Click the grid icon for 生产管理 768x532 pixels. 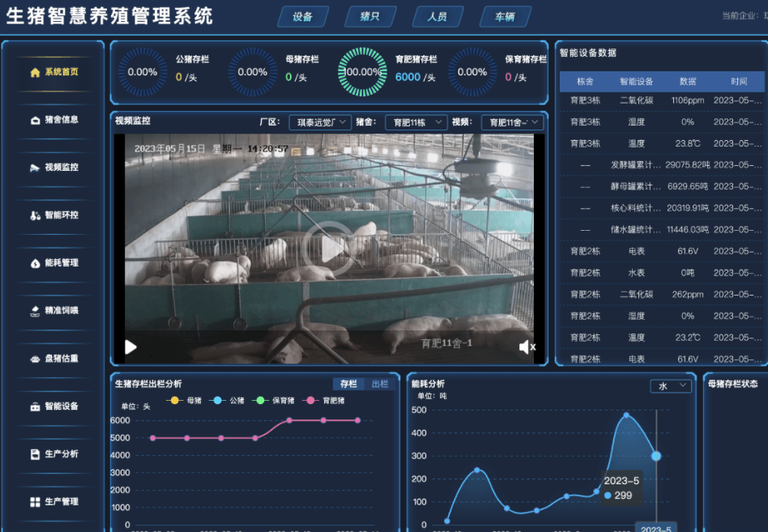pyautogui.click(x=35, y=502)
